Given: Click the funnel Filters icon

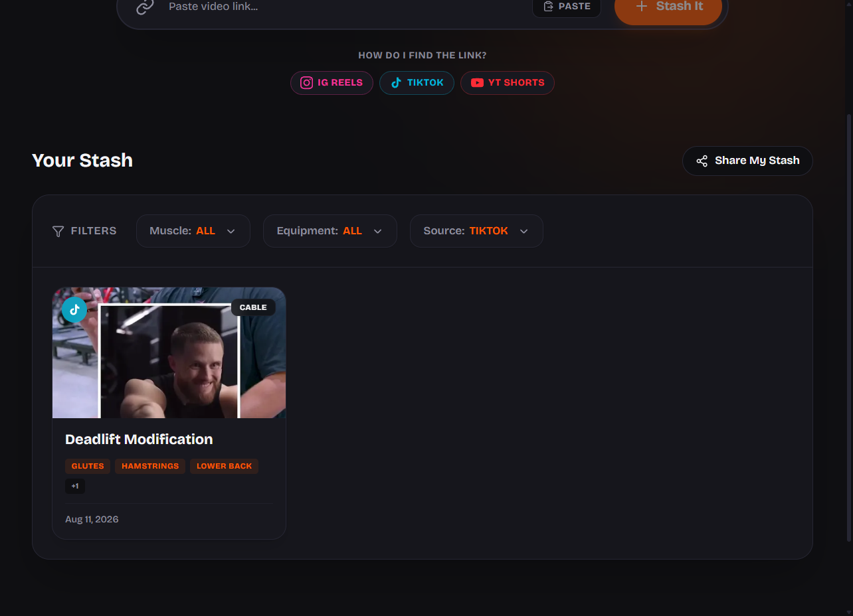Looking at the screenshot, I should click(58, 231).
